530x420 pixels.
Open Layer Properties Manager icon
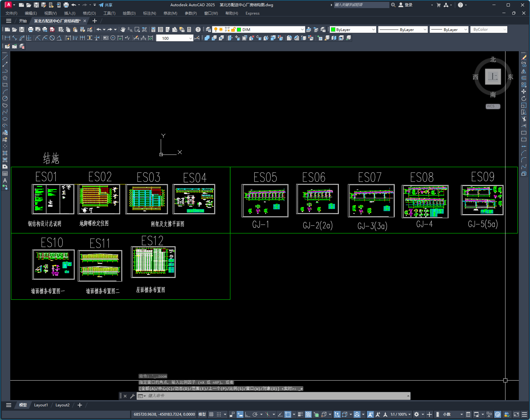point(208,29)
